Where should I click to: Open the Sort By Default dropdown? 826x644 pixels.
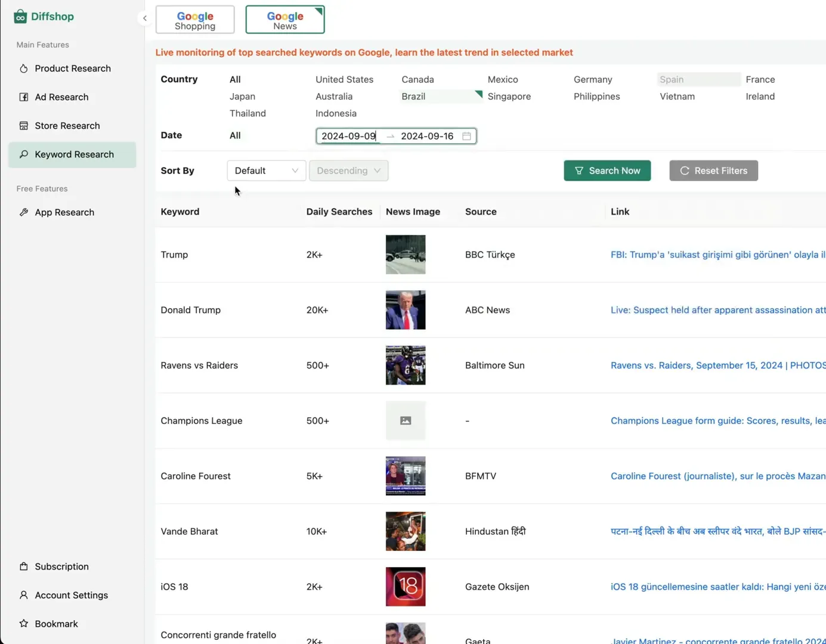[266, 171]
